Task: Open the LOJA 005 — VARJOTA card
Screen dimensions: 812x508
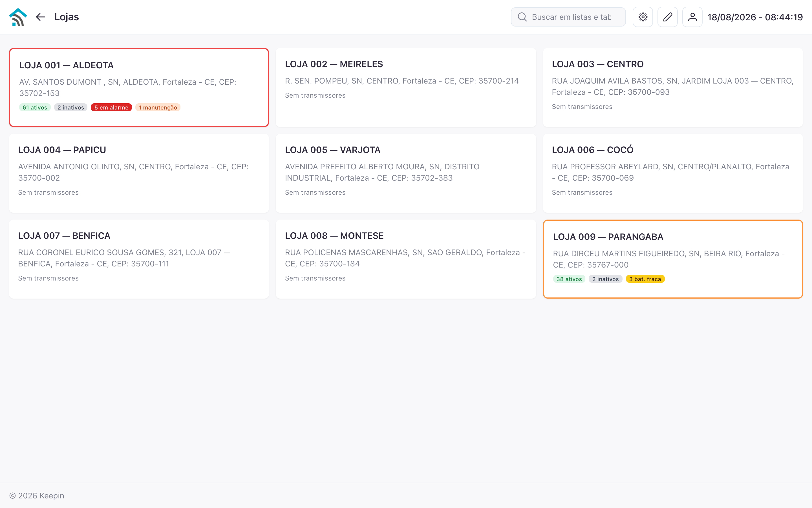Action: tap(406, 173)
